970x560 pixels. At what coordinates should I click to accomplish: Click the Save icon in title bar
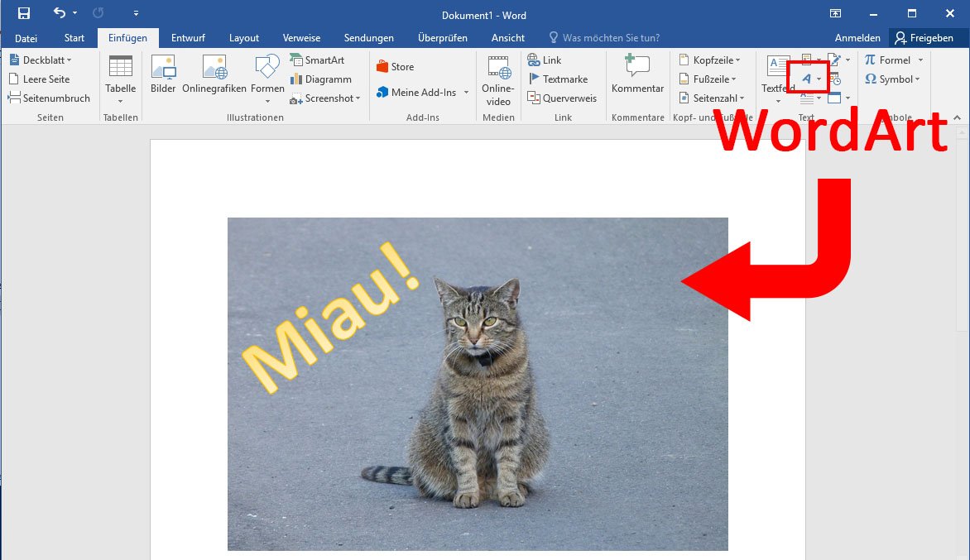pyautogui.click(x=24, y=13)
